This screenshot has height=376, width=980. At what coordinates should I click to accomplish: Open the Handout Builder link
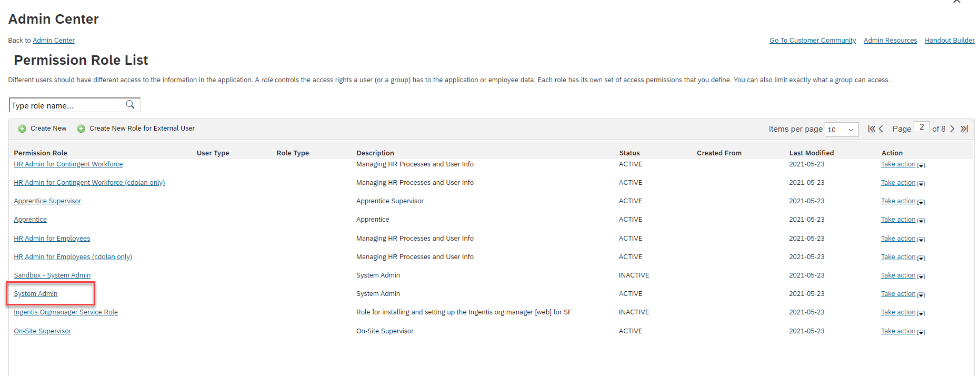(949, 41)
